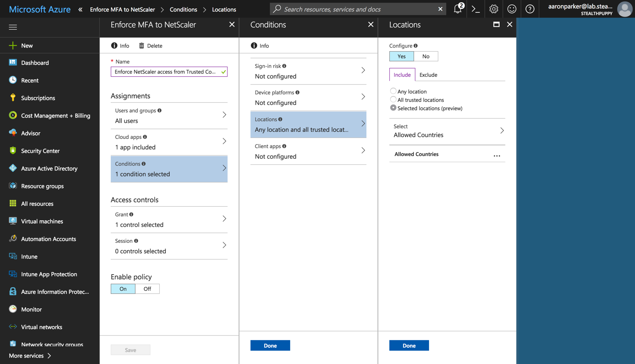Open Cost Management + Billing
The width and height of the screenshot is (635, 364).
tap(49, 115)
